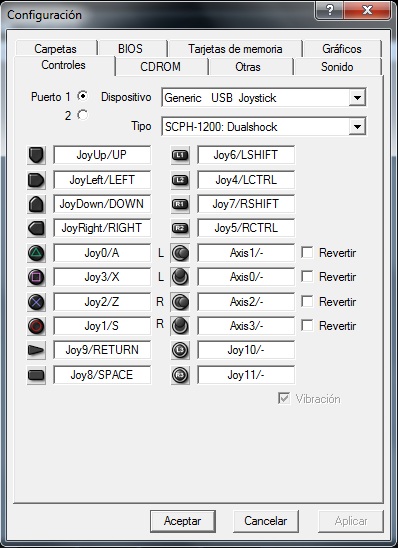
Task: Click the Joy9/RETURN mapping field
Action: pyautogui.click(x=102, y=350)
